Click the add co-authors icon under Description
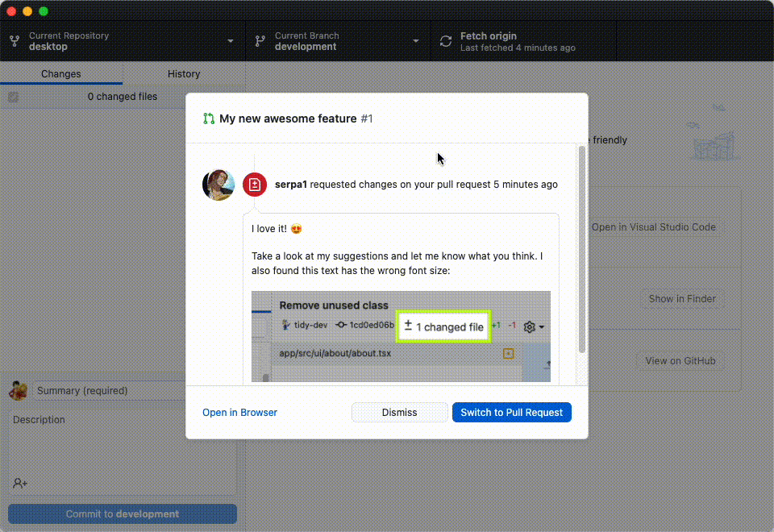The width and height of the screenshot is (774, 532). [20, 483]
